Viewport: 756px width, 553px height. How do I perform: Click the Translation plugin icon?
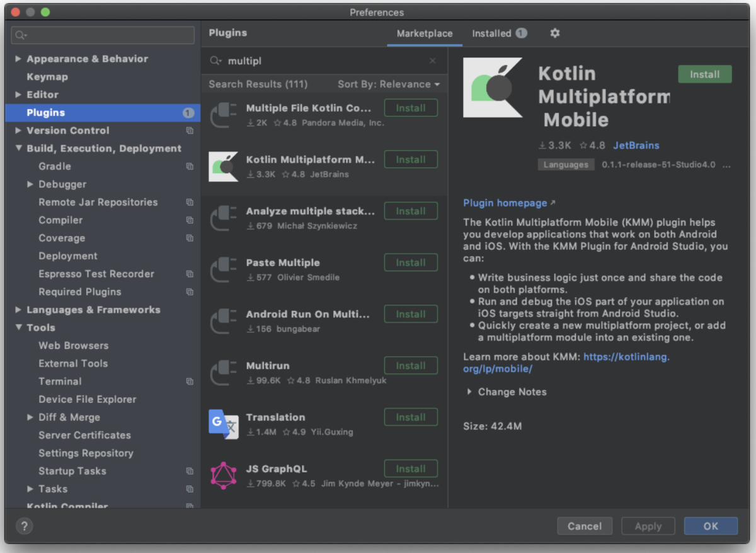[x=223, y=424]
